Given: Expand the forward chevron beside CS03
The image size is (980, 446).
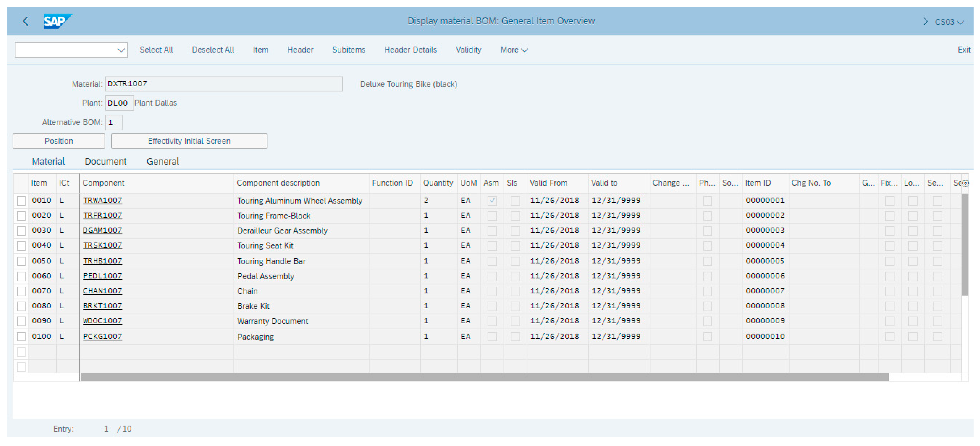Looking at the screenshot, I should coord(925,22).
